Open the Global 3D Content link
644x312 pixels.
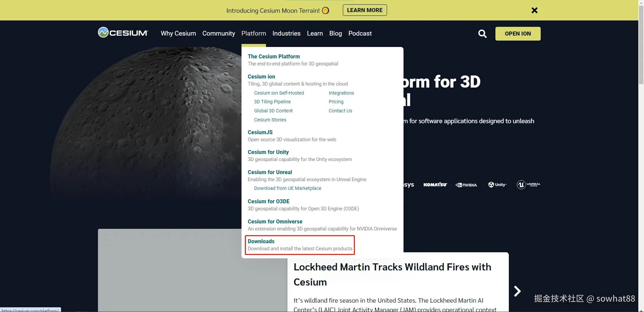tap(273, 111)
